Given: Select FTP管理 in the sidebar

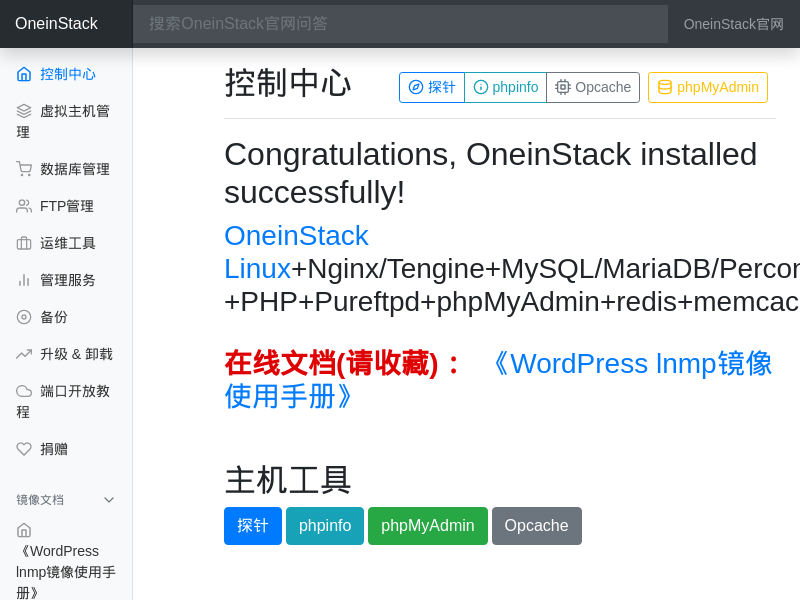Looking at the screenshot, I should (66, 206).
